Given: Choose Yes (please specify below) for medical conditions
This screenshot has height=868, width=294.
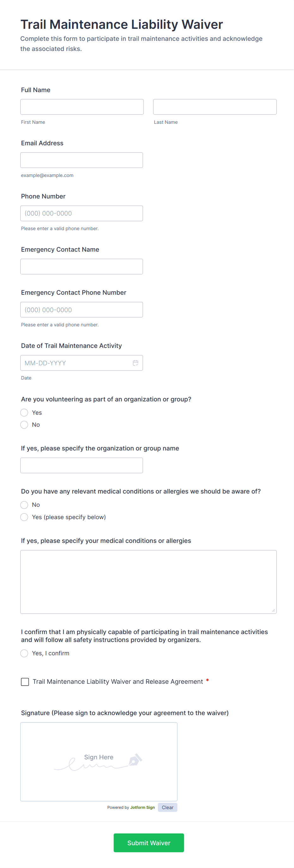Looking at the screenshot, I should point(24,517).
